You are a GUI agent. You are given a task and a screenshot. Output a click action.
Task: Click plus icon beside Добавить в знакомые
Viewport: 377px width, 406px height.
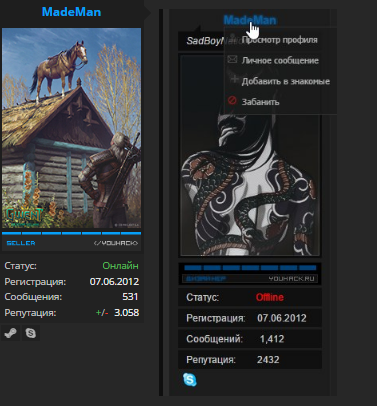pyautogui.click(x=235, y=80)
